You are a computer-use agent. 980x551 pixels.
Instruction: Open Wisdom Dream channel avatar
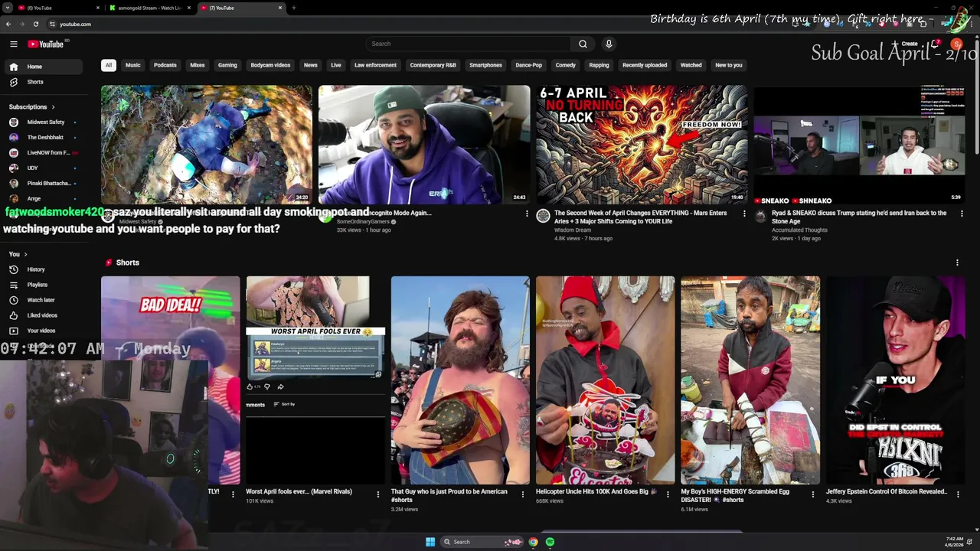click(543, 217)
